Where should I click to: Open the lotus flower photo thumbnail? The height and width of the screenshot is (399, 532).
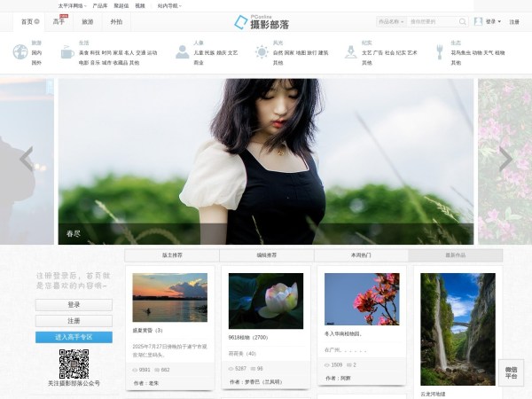pos(265,301)
